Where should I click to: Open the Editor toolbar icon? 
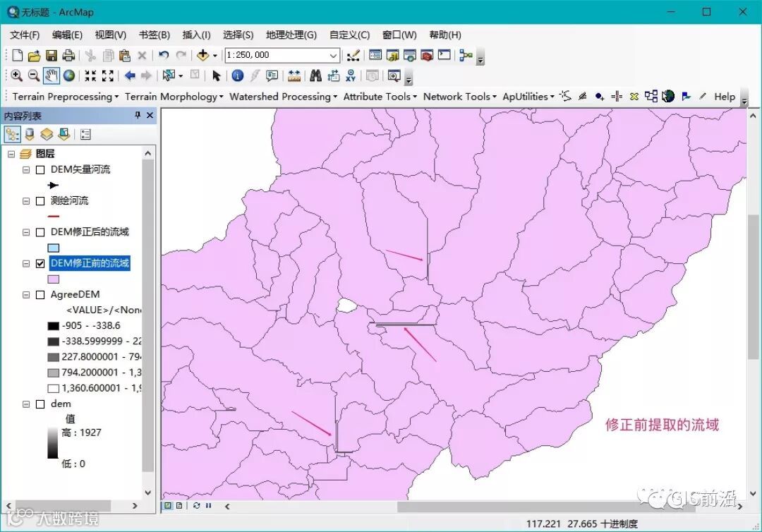353,55
